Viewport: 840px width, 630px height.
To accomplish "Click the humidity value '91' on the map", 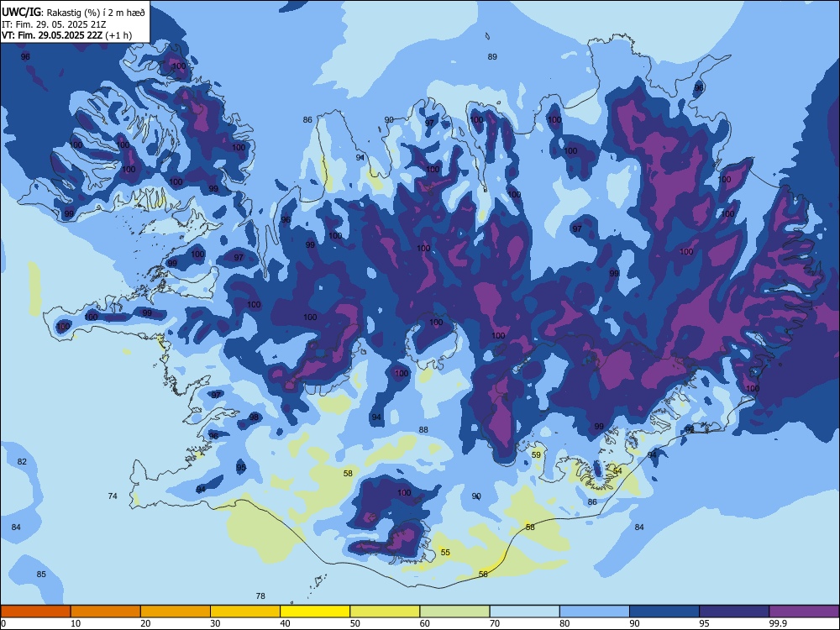I will pos(360,158).
